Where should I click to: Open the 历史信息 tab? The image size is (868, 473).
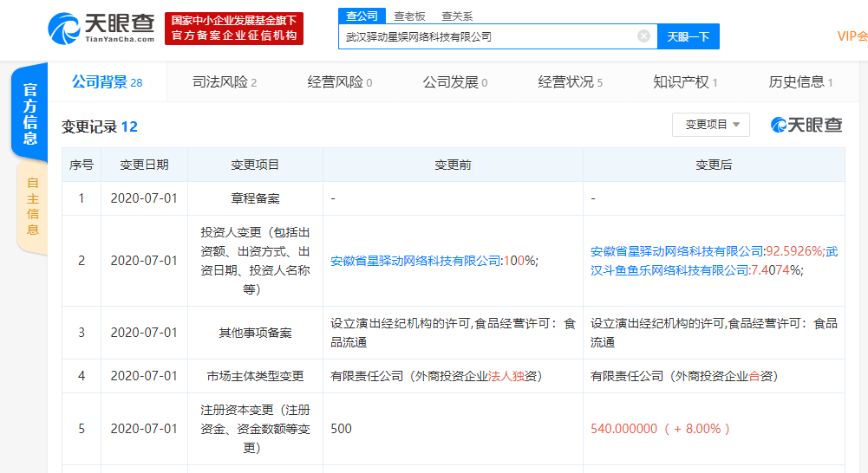click(x=800, y=82)
